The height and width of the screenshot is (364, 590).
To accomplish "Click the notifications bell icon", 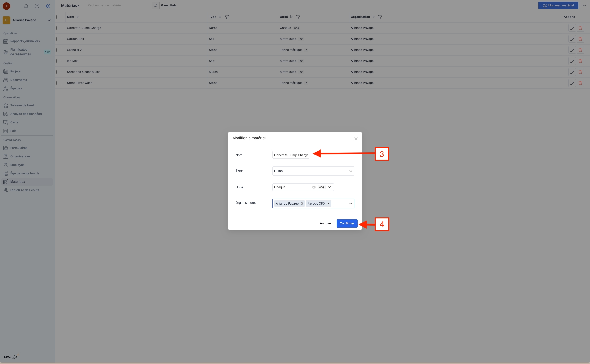I will 26,6.
